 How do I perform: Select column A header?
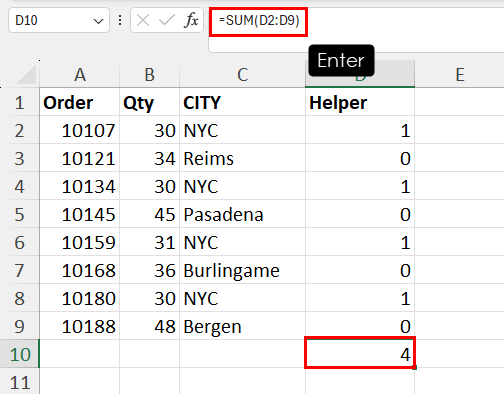(80, 74)
